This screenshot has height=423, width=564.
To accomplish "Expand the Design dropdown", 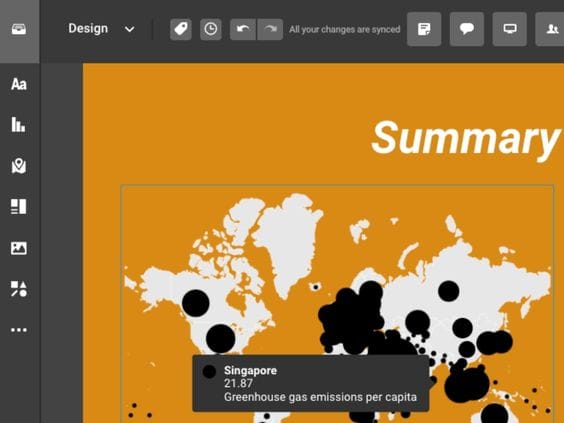I will click(101, 29).
